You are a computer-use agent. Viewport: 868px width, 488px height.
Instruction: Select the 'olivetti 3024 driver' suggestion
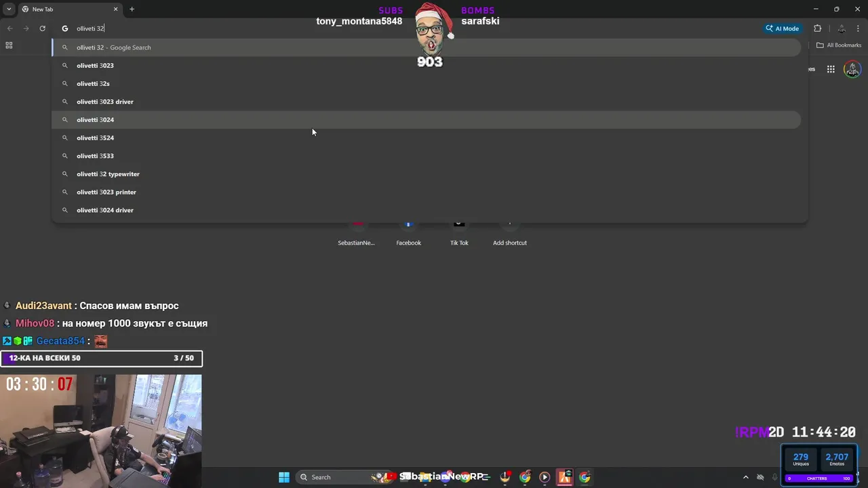pyautogui.click(x=426, y=210)
